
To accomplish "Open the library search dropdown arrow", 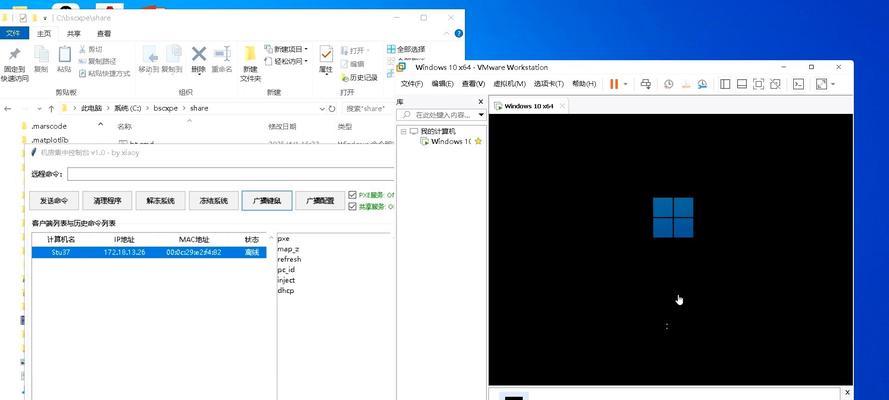I will pos(481,115).
